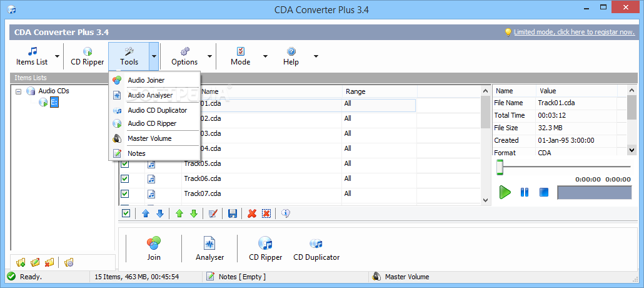Click the red X remove item icon
The image size is (644, 288).
click(252, 213)
